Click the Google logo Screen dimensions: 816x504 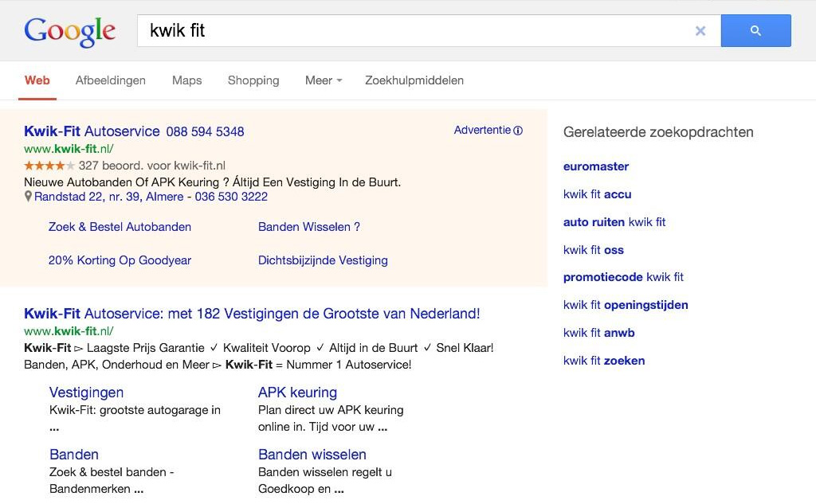click(70, 31)
